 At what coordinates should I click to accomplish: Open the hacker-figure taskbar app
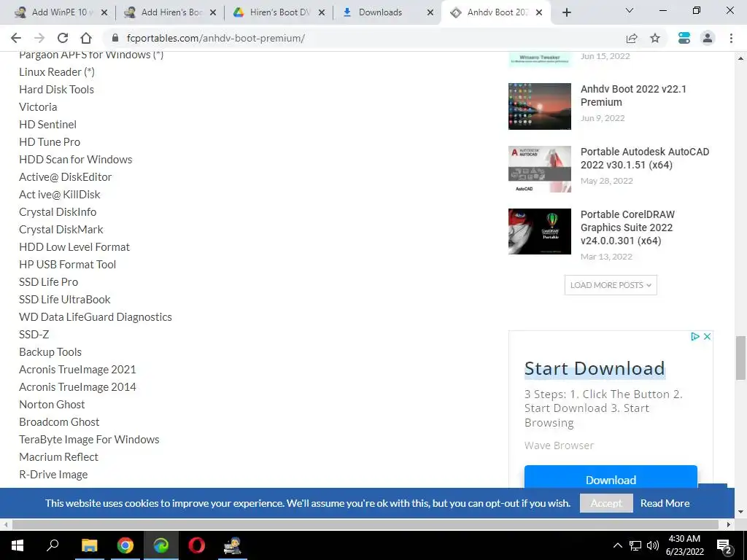point(233,545)
